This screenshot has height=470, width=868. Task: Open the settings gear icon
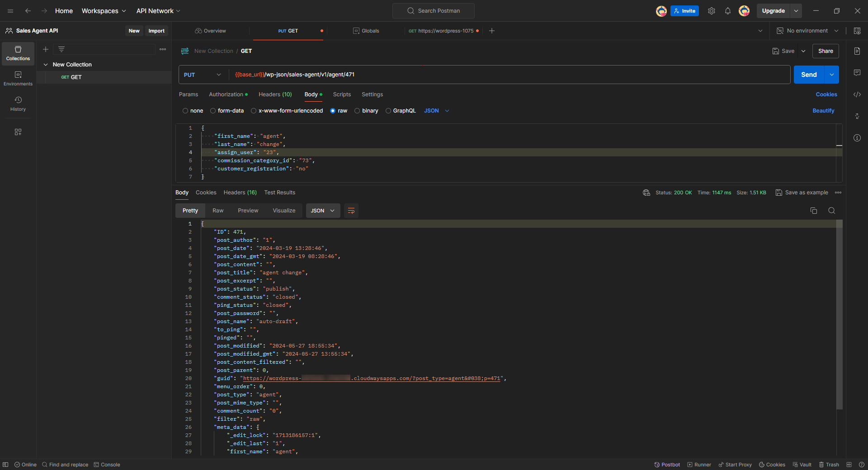[x=712, y=11]
